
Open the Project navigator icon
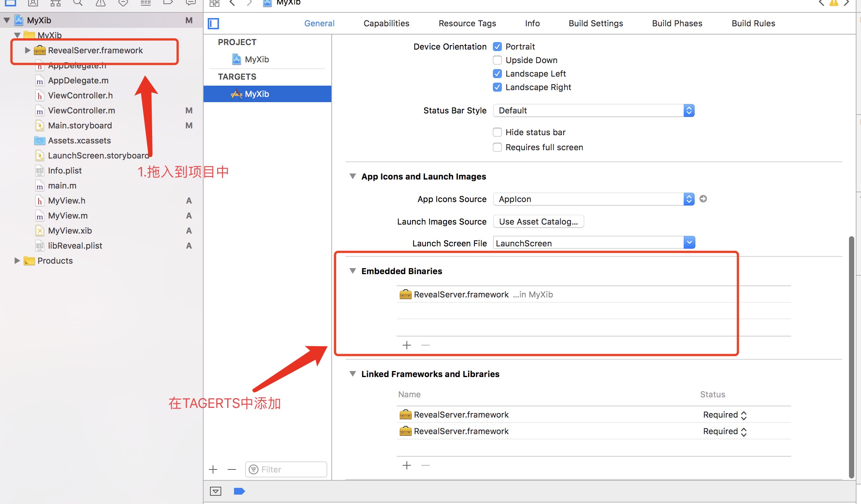(x=11, y=3)
